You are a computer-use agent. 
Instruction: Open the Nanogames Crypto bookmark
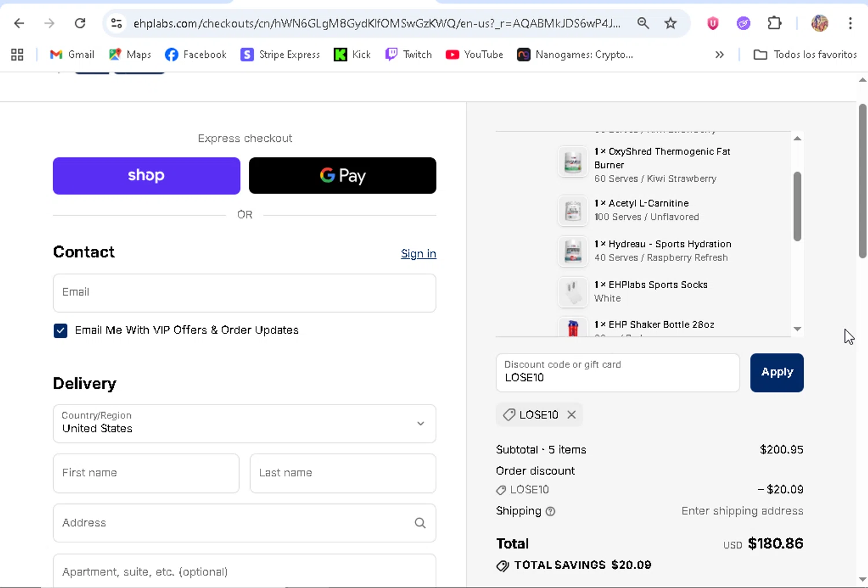[575, 54]
